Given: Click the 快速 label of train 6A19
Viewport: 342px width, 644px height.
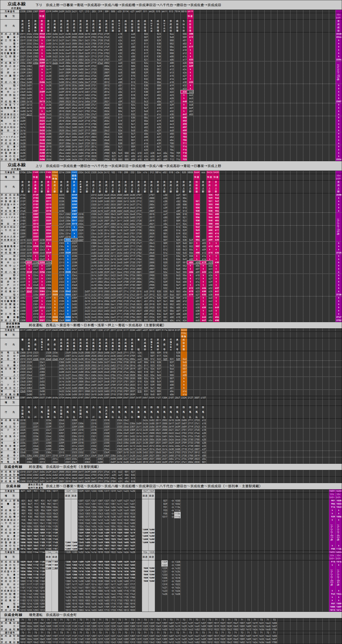Looking at the screenshot, I should point(190,16).
